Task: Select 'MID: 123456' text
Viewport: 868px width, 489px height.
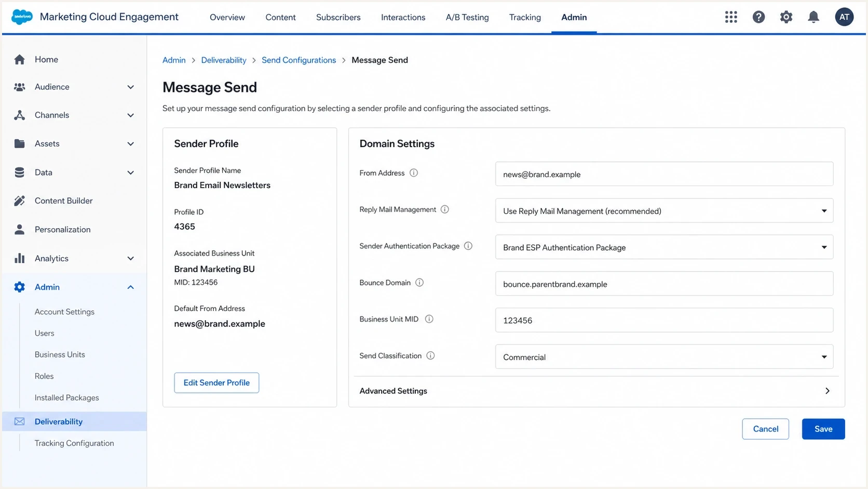Action: (196, 282)
